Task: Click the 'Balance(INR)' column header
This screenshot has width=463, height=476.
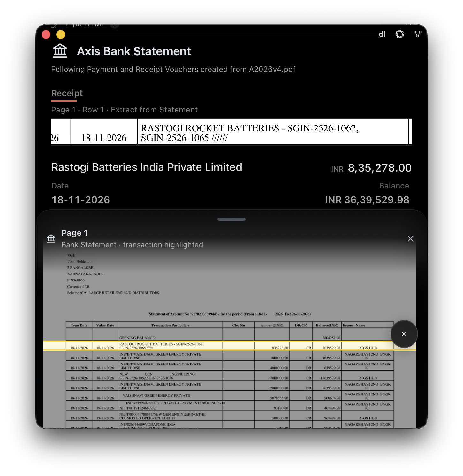Action: (327, 325)
